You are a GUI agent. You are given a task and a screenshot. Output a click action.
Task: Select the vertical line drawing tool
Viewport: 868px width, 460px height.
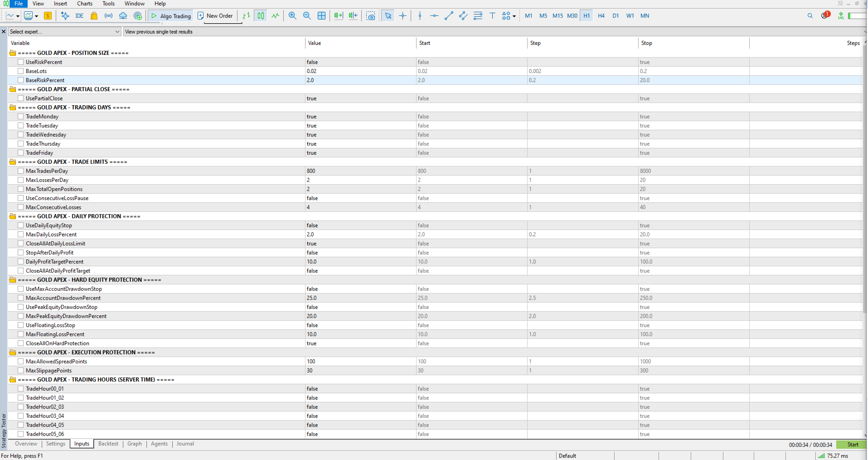click(420, 16)
